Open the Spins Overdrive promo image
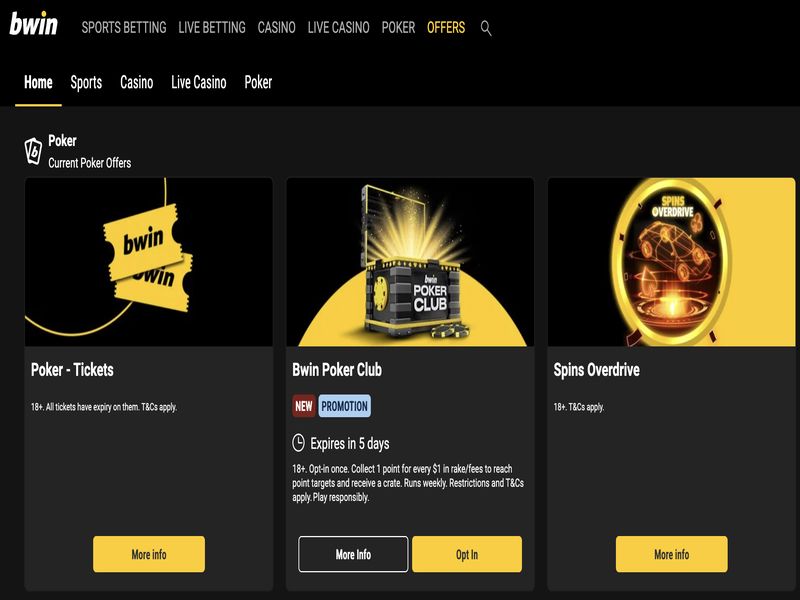 671,262
